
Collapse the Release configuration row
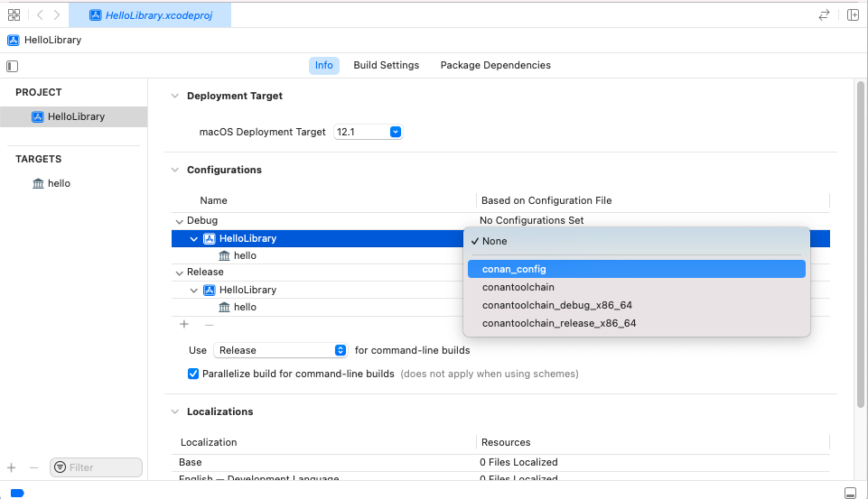[x=179, y=273]
